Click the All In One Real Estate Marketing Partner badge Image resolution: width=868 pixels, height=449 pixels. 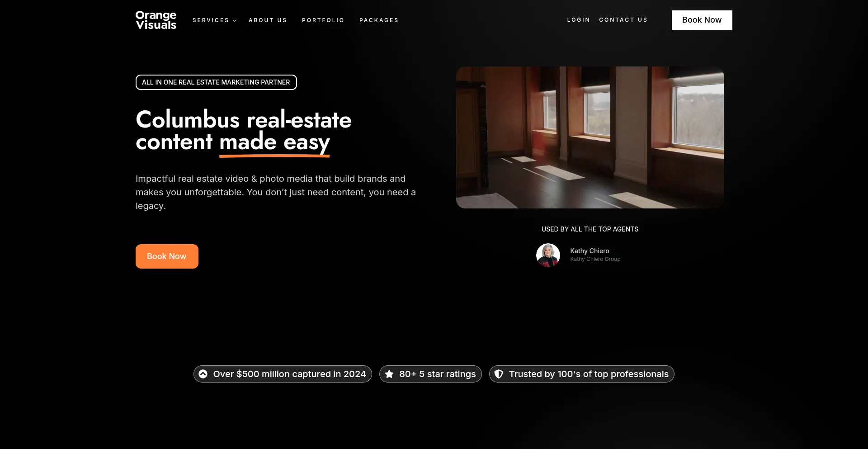(x=216, y=82)
